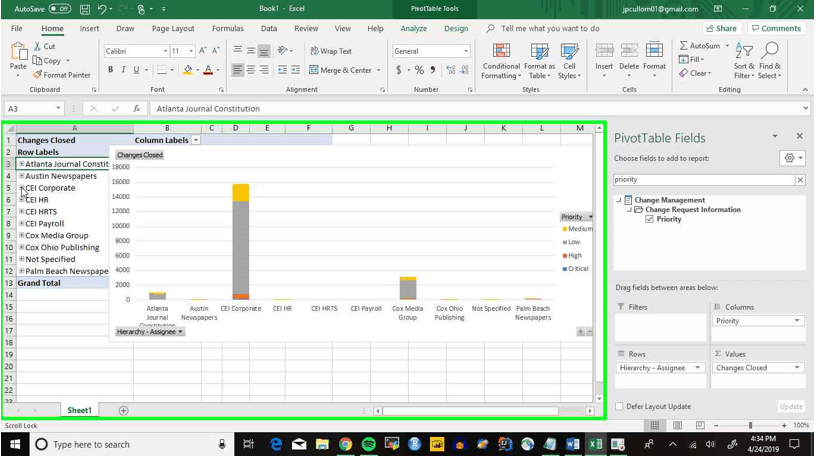Screen dimensions: 816x457
Task: Apply the red Font Color
Action: [208, 70]
